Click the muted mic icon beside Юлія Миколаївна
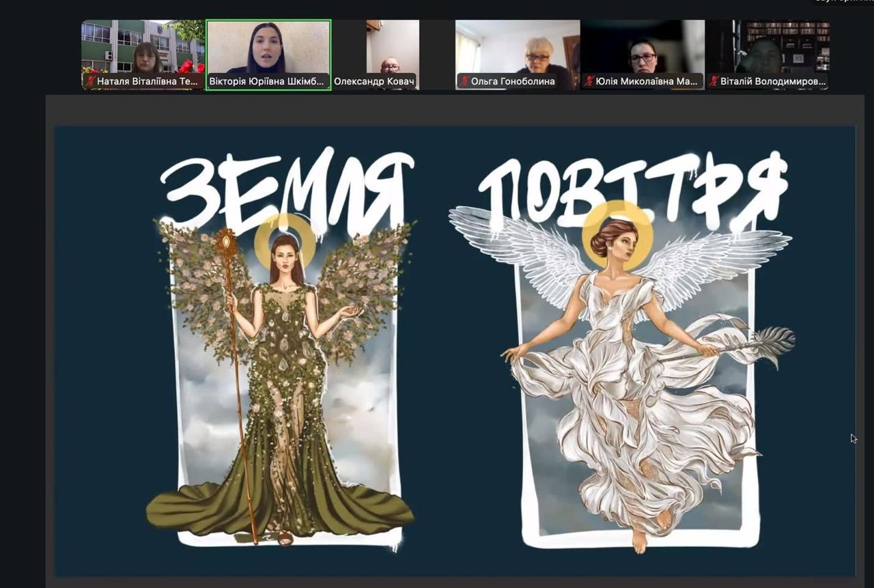The image size is (874, 588). pos(589,82)
